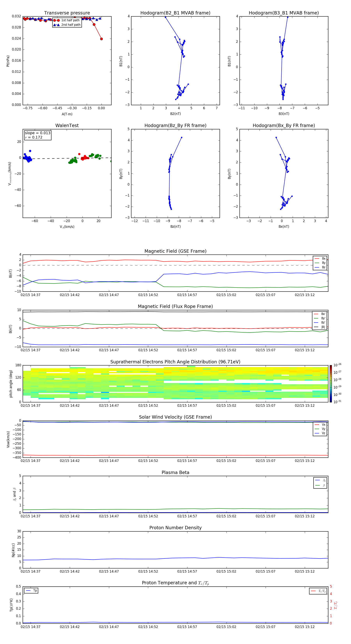This screenshot has width=351, height=644.
Task: Click the 'WalenTest' plot title
Action: pos(67,125)
